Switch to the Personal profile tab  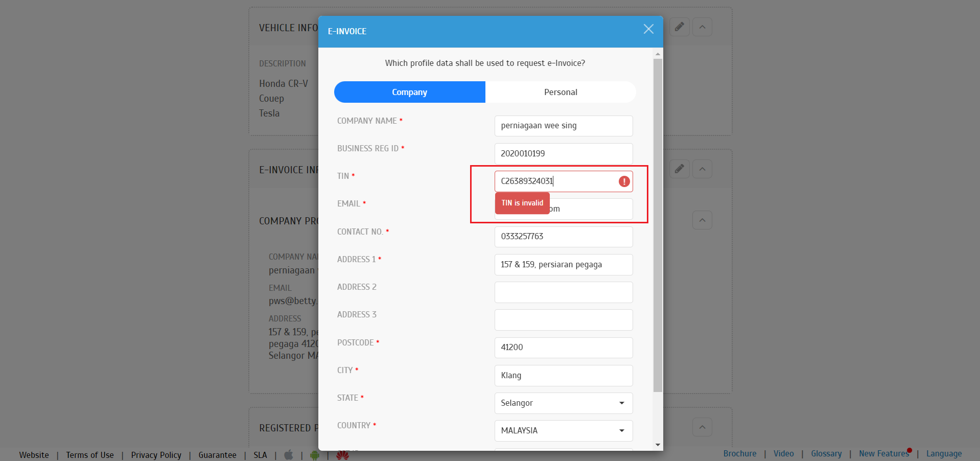pos(561,92)
